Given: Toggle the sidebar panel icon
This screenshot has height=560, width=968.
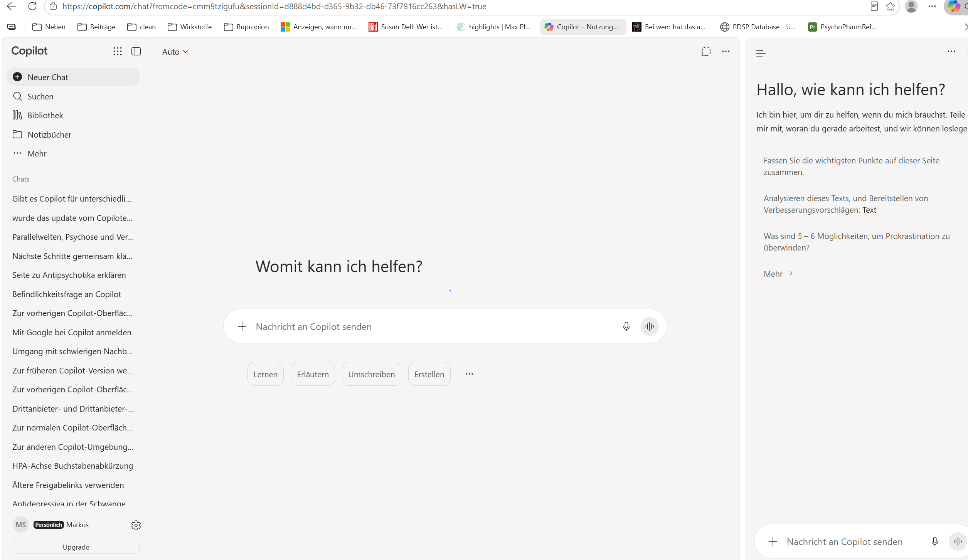Looking at the screenshot, I should [136, 51].
